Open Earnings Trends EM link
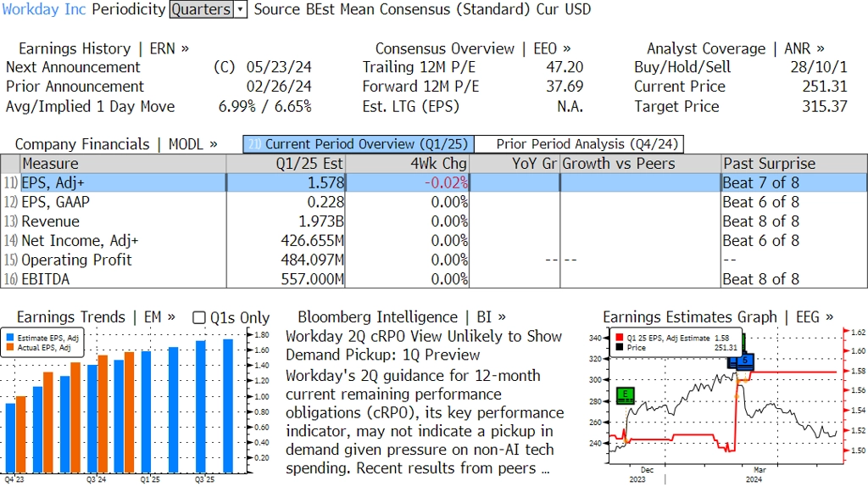868x487 pixels. click(x=96, y=317)
